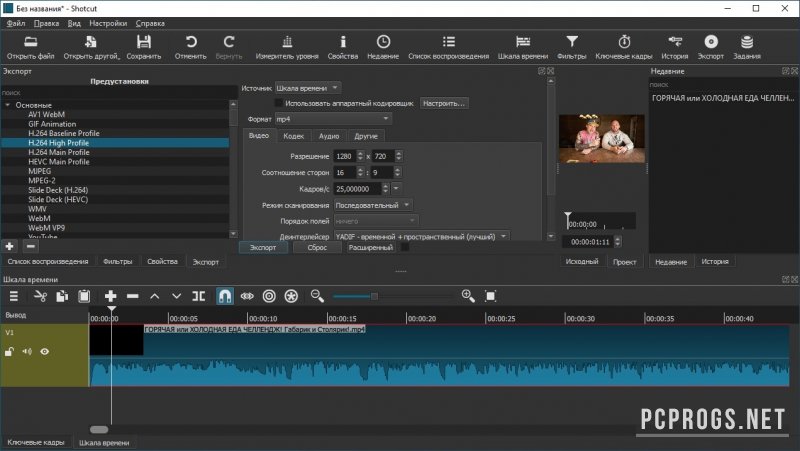Open the Файл menu

[x=16, y=23]
